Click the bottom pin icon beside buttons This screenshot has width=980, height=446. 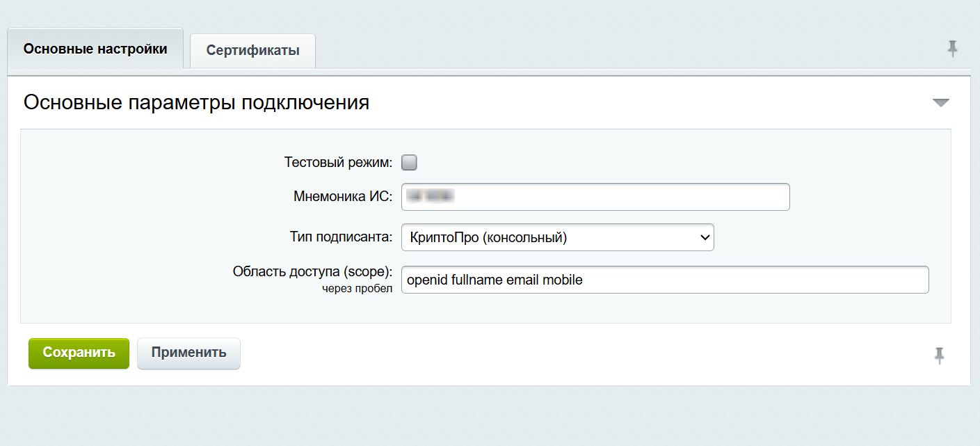pos(939,356)
